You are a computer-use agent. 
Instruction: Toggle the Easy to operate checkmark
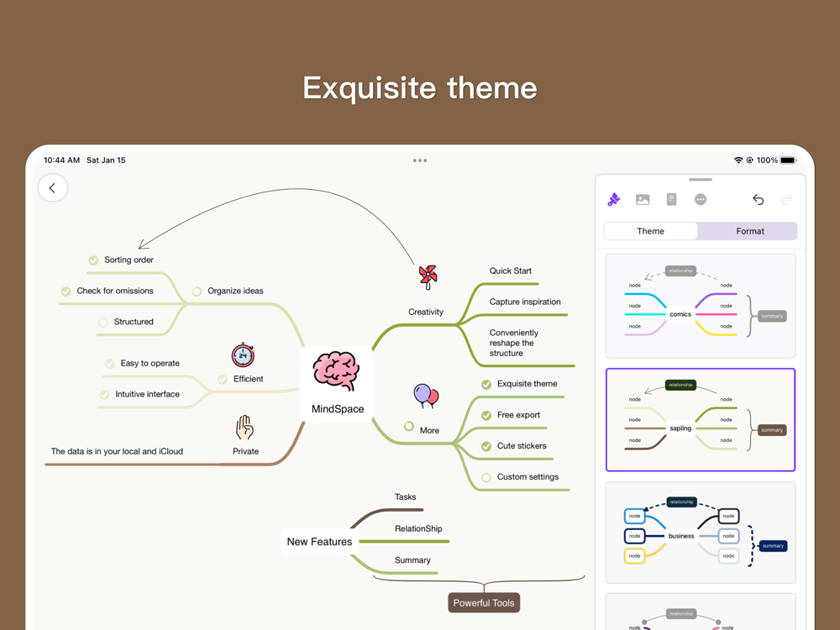coord(110,364)
